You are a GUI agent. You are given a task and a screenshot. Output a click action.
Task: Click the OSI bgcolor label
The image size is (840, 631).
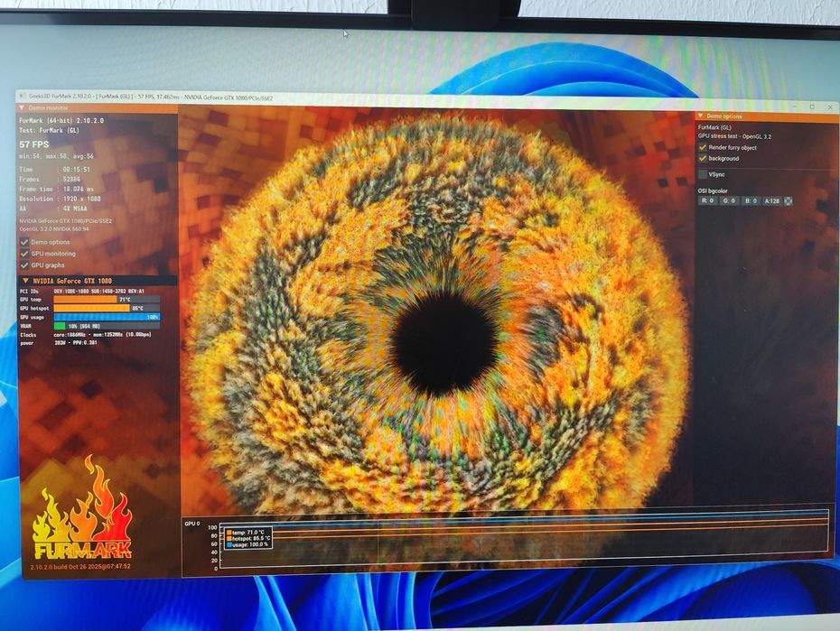(x=713, y=190)
